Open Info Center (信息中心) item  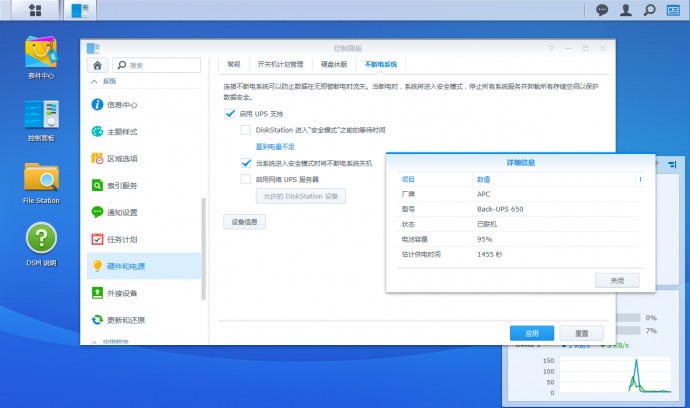click(144, 105)
